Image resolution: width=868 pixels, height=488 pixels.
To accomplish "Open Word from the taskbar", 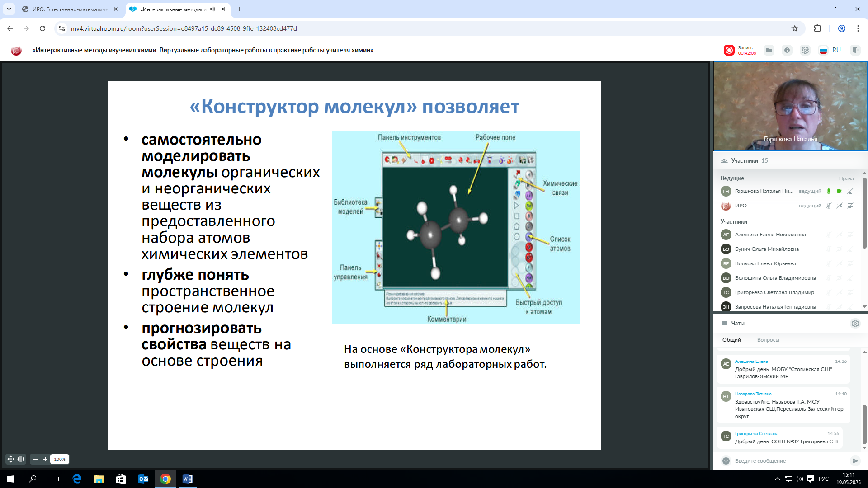I will pyautogui.click(x=187, y=479).
